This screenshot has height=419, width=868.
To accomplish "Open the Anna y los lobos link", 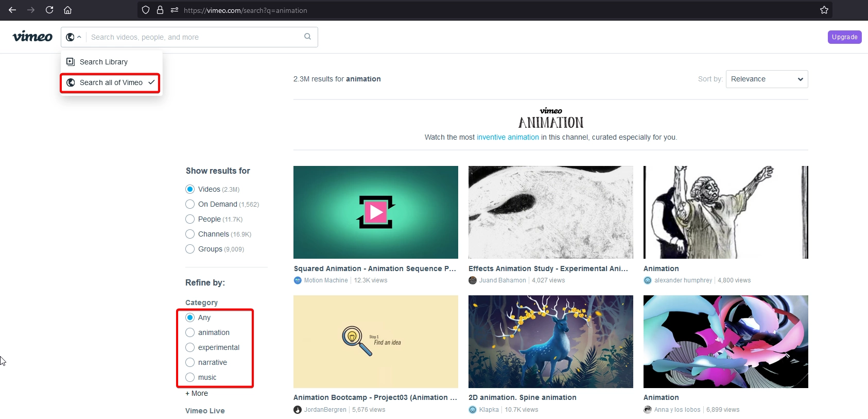I will pos(677,410).
